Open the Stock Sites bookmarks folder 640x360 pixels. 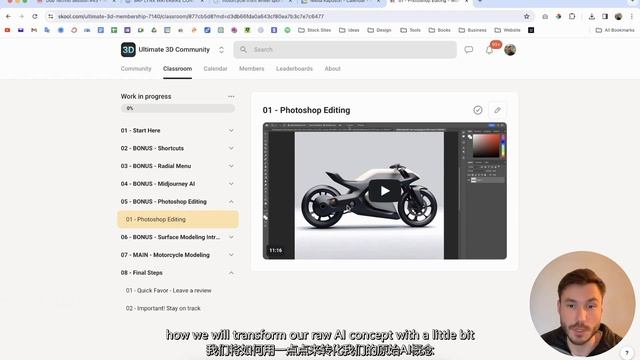point(315,30)
